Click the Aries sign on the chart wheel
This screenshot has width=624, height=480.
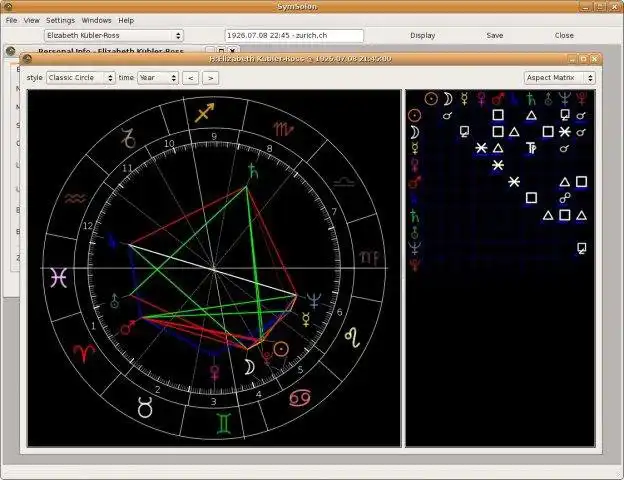pyautogui.click(x=84, y=352)
